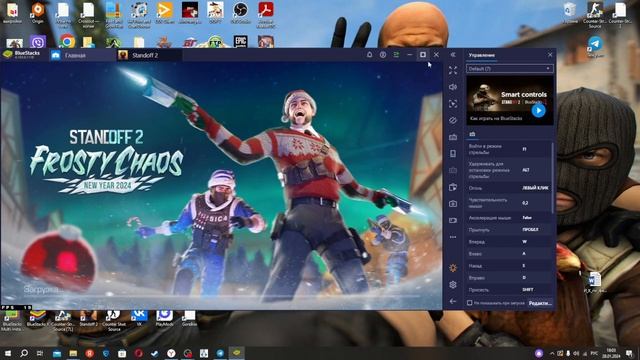Open notifications bell in BlueStacks title bar
Screen dimensions: 640x360
tap(369, 55)
